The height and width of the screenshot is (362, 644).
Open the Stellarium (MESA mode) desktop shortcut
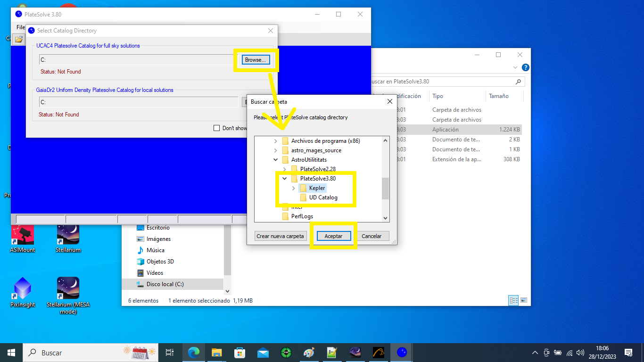click(x=68, y=296)
